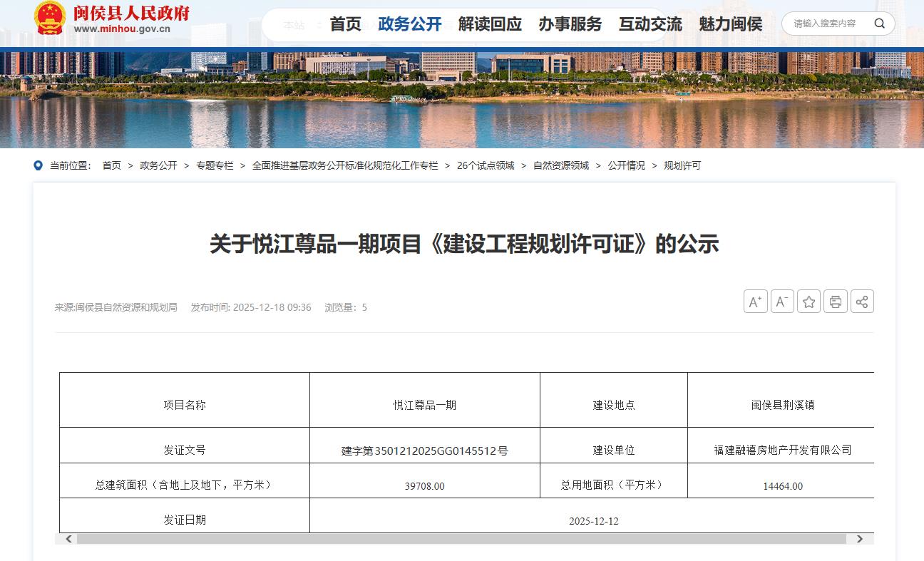Screen dimensions: 924x561
Task: Open 解读回应 in the top navigation
Action: click(x=490, y=24)
